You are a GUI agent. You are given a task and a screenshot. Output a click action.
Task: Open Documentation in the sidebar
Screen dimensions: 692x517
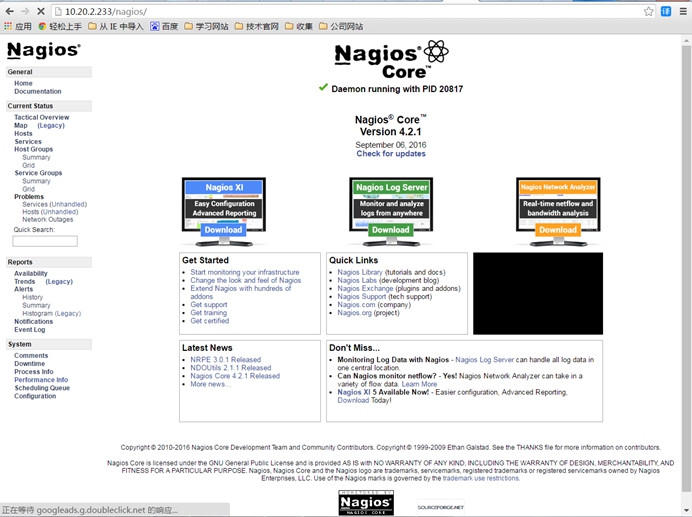(x=38, y=91)
